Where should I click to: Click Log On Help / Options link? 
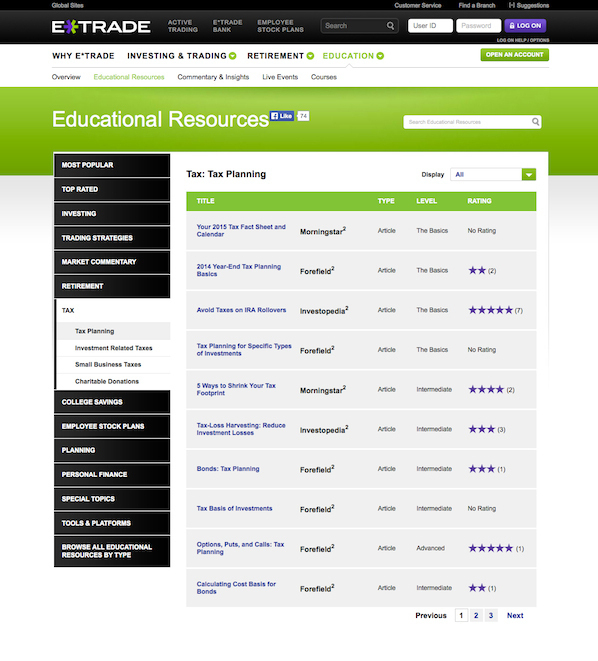tap(523, 40)
